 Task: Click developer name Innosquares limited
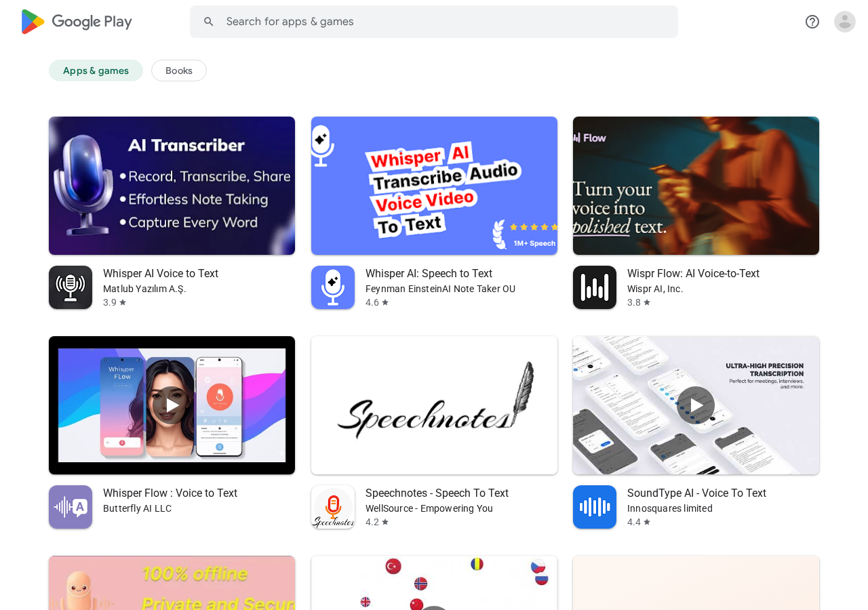tap(670, 508)
